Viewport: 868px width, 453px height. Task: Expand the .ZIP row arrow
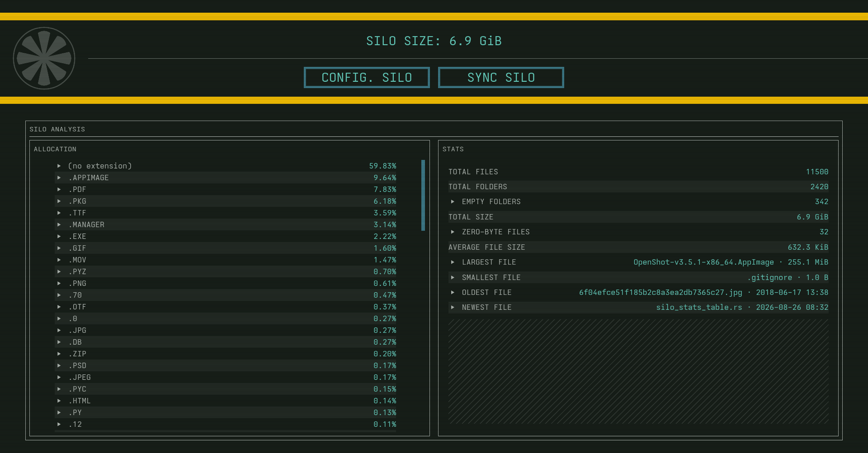(59, 354)
